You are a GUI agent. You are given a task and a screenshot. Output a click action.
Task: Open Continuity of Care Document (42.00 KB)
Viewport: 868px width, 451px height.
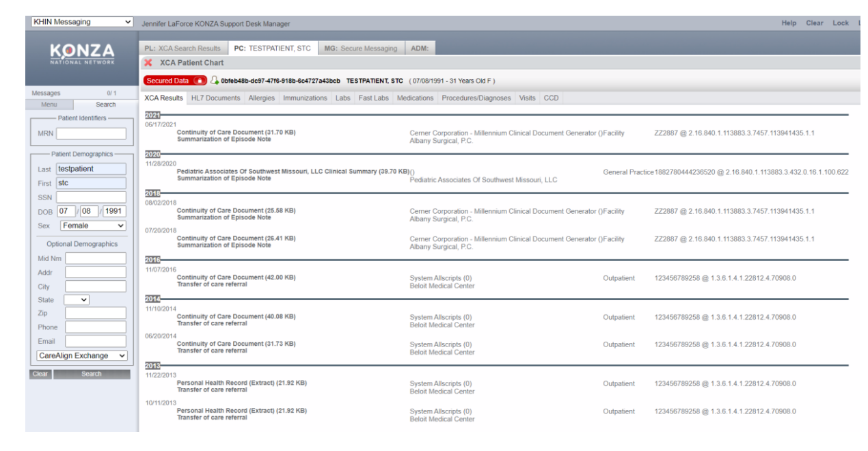coord(236,277)
